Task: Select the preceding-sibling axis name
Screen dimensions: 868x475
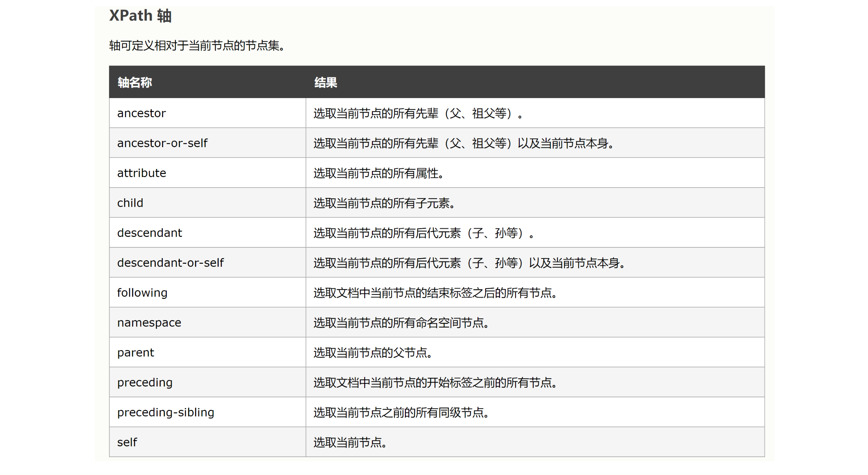Action: tap(165, 412)
